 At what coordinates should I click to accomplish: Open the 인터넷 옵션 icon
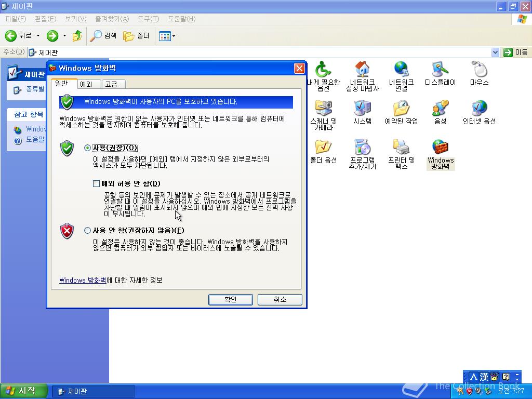(x=479, y=112)
